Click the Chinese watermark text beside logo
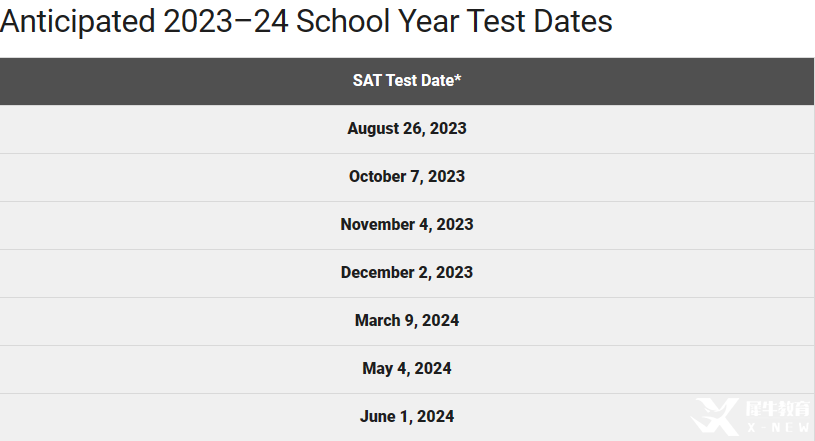This screenshot has height=441, width=815. 778,409
